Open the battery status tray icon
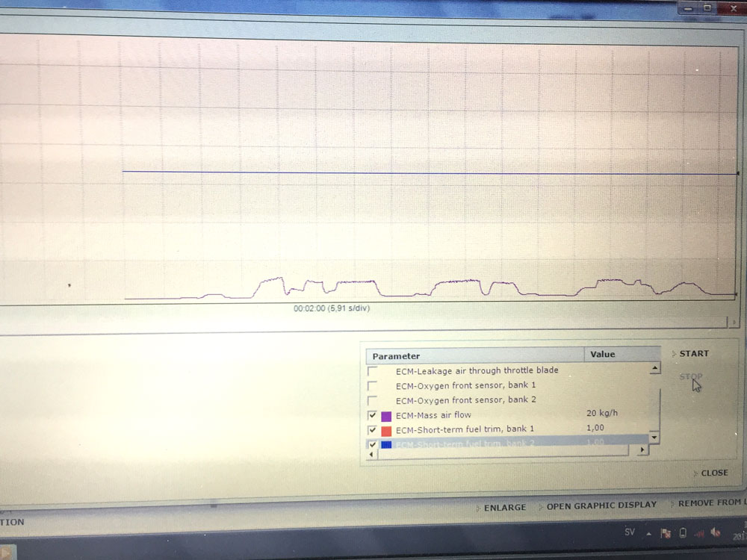This screenshot has width=747, height=560. [x=683, y=533]
